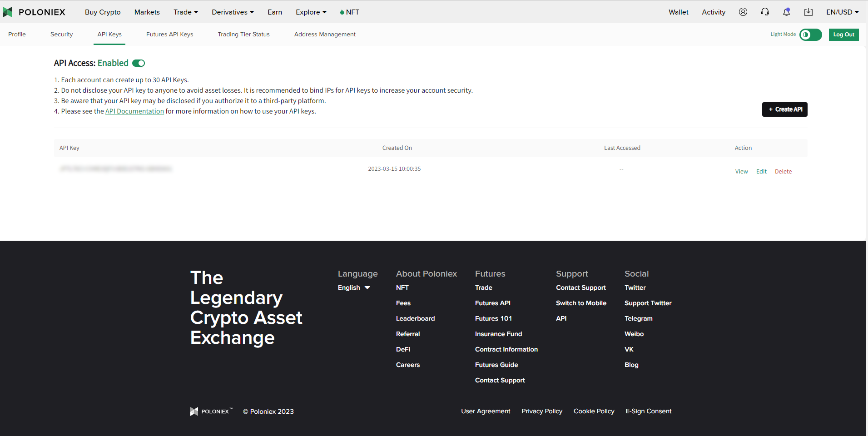The image size is (868, 436).
Task: Expand the Trade dropdown menu
Action: coord(186,12)
